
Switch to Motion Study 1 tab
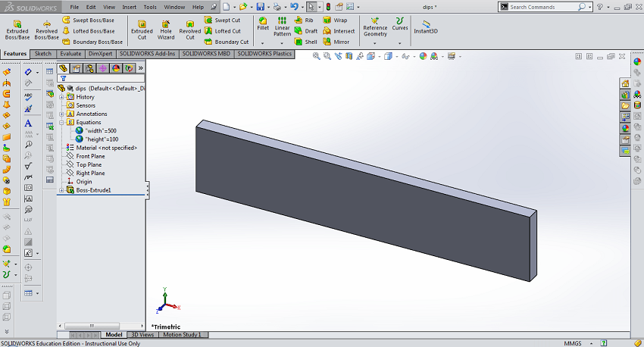[183, 335]
